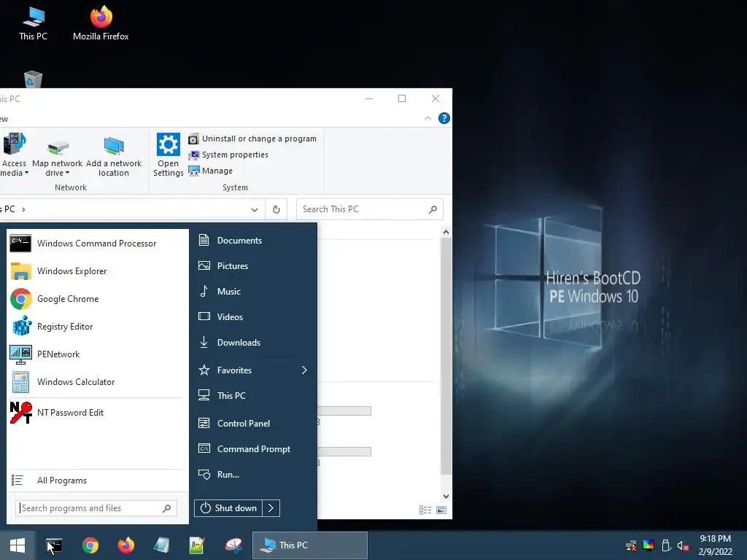Launch Chrome from taskbar

tap(90, 545)
